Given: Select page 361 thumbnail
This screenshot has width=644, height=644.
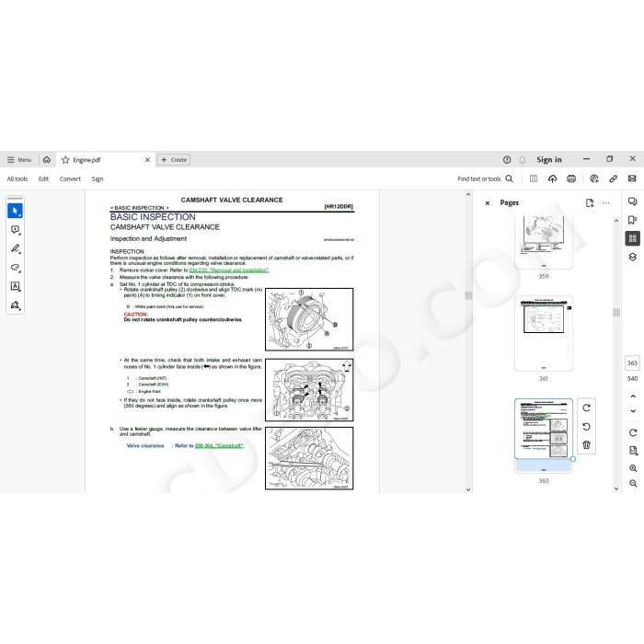Looking at the screenshot, I should 544,333.
